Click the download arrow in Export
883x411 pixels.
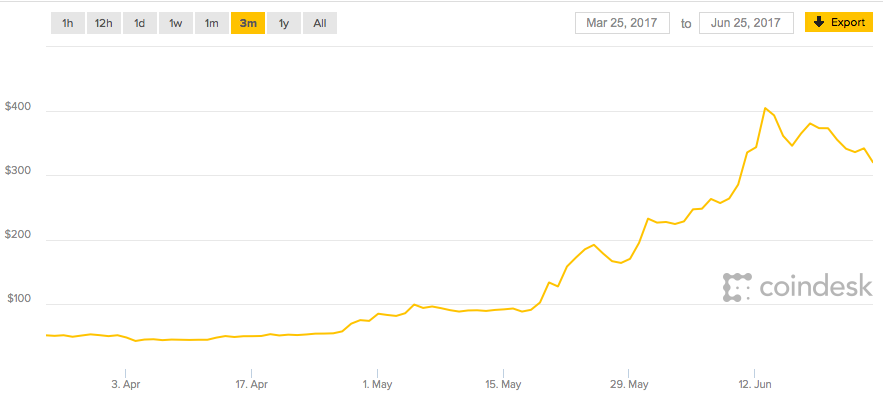click(819, 23)
